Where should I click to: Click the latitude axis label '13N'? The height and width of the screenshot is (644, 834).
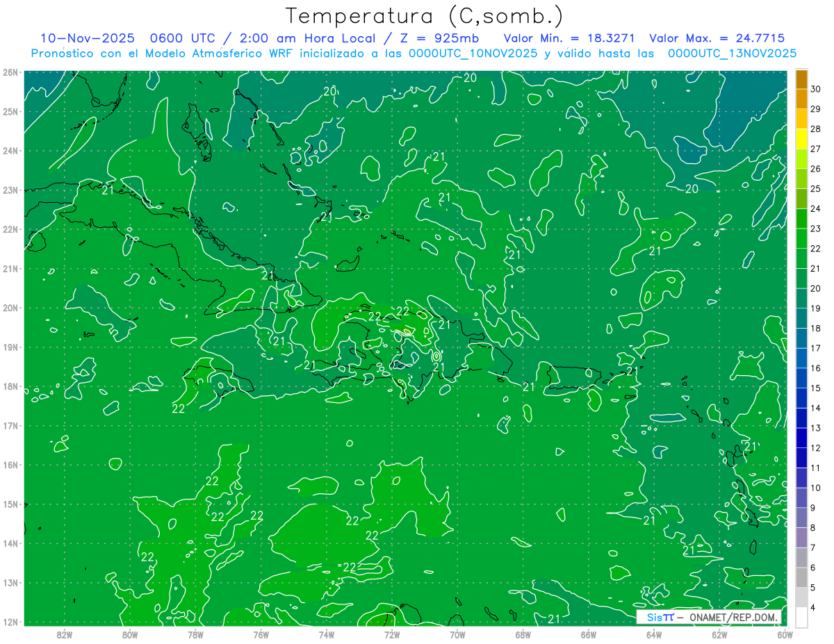pos(10,582)
